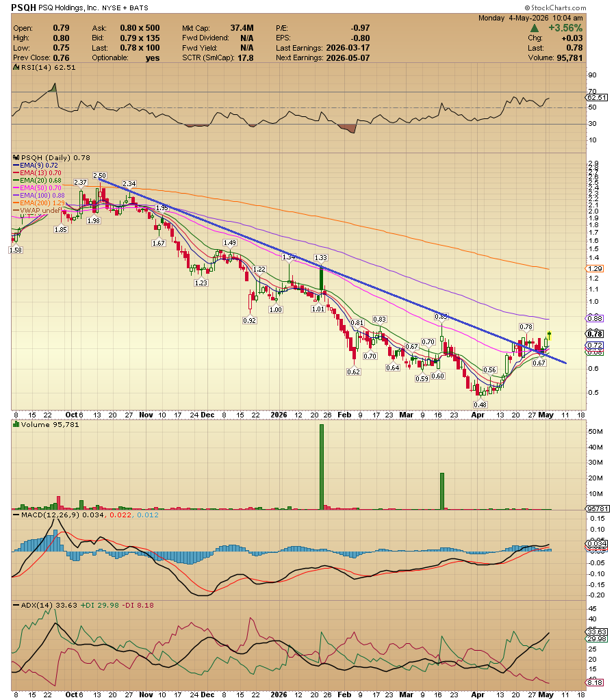The width and height of the screenshot is (616, 700).
Task: Click the 'EMA(200) 1.29' legend entry
Action: pyautogui.click(x=39, y=203)
